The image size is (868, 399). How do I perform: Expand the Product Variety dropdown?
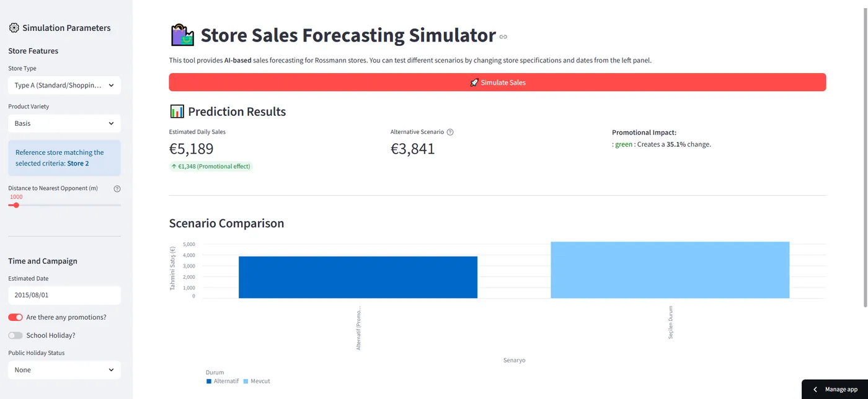(64, 123)
